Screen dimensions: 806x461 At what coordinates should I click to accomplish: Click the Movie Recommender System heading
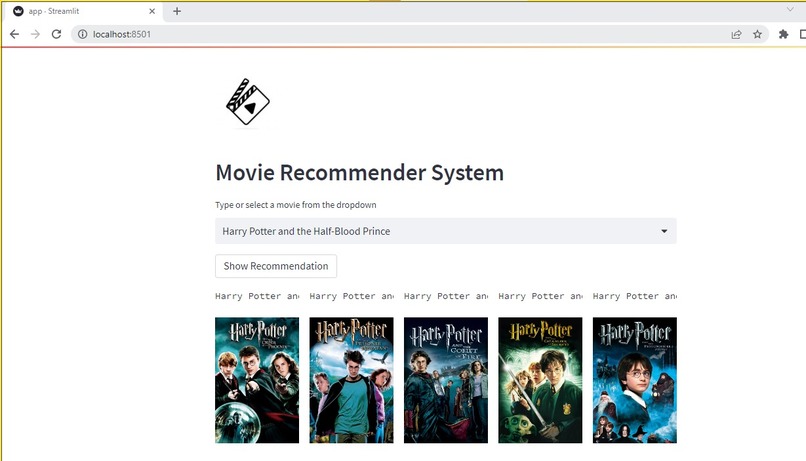click(x=360, y=173)
